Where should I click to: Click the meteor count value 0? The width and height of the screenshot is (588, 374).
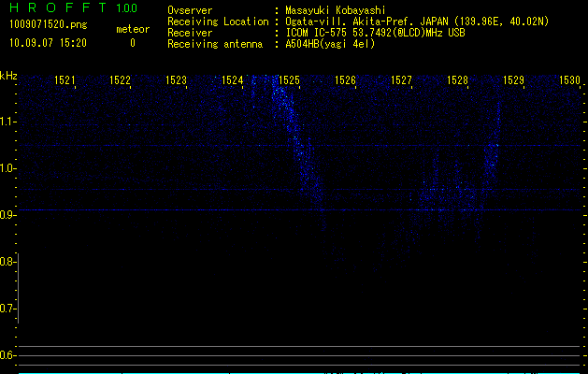pos(133,43)
